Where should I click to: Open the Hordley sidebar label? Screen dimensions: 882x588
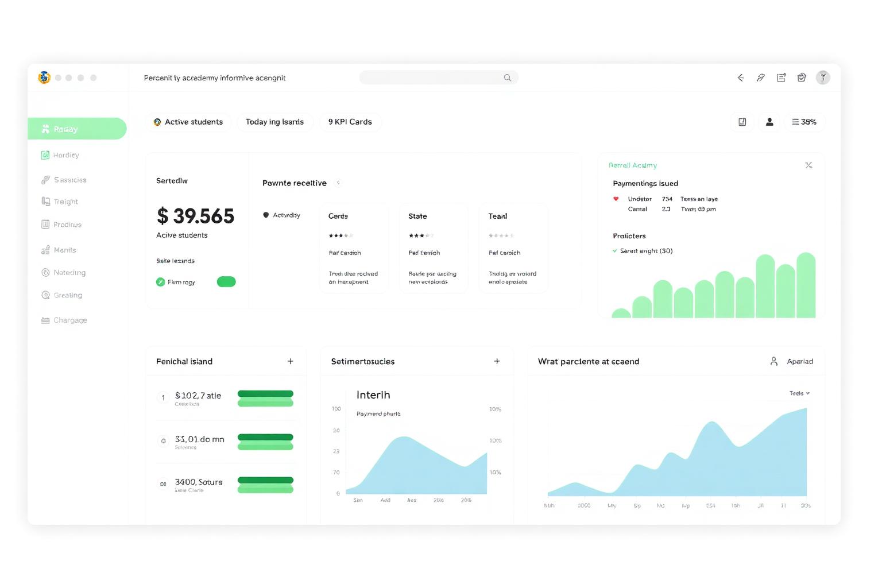(66, 155)
